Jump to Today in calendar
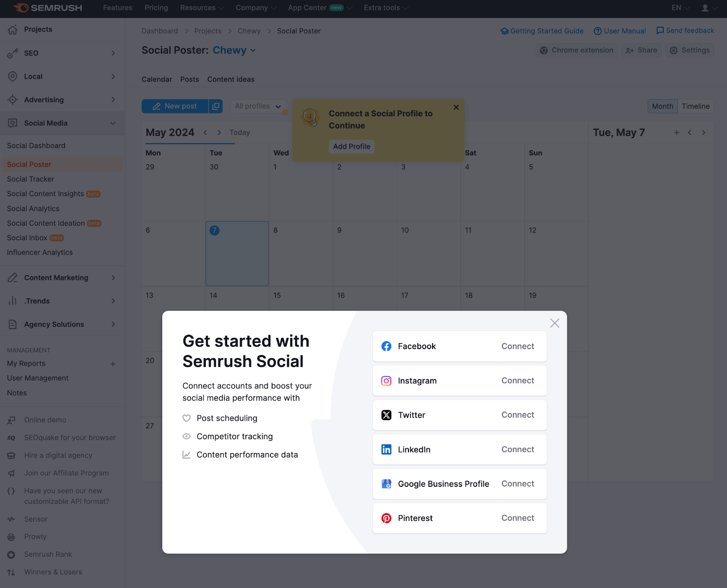Image resolution: width=727 pixels, height=588 pixels. point(239,133)
